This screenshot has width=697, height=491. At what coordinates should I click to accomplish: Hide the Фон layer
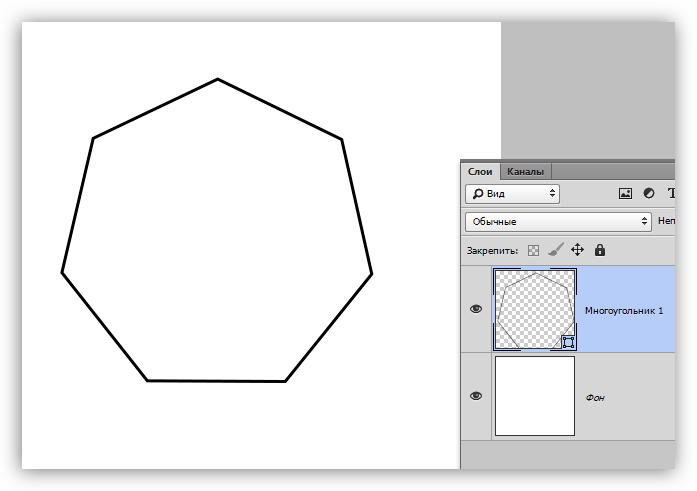476,395
